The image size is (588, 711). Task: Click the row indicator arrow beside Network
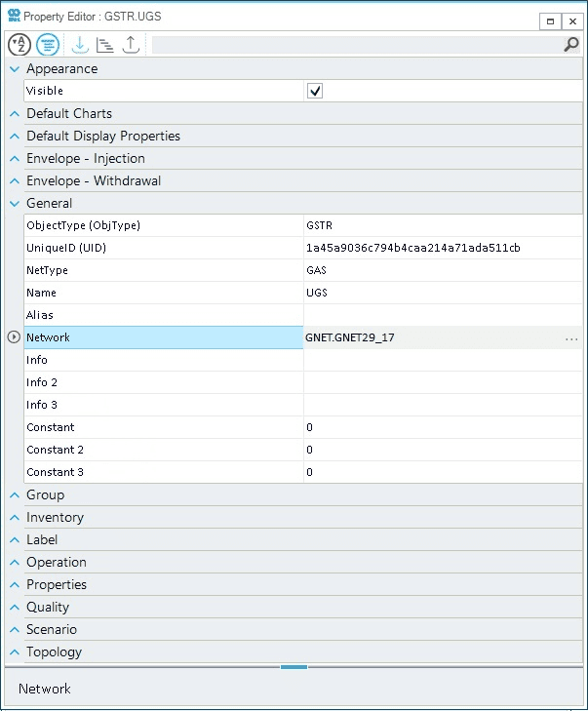pyautogui.click(x=13, y=337)
